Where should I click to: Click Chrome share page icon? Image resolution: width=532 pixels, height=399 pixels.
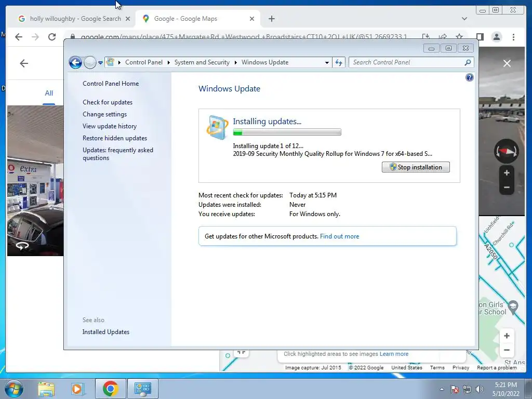coord(443,37)
